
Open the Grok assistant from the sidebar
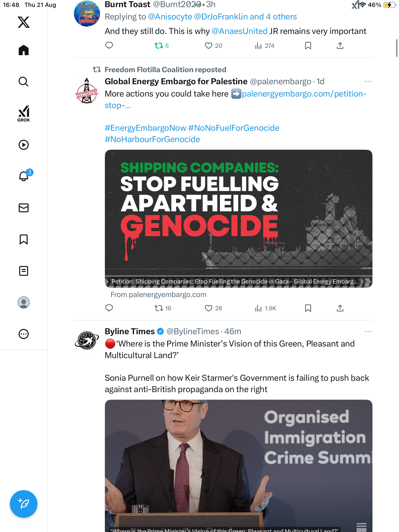click(24, 114)
